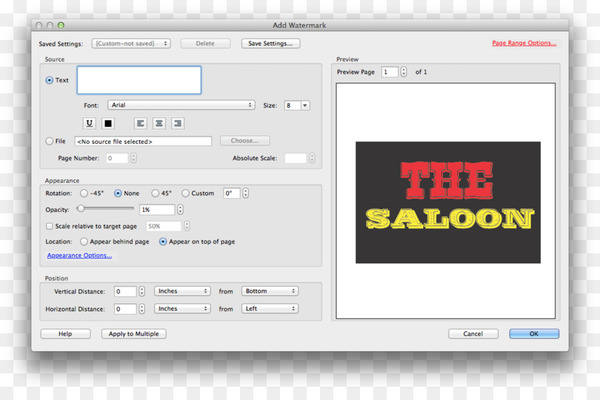Click the Apply to Multiple button
Viewport: 600px width, 400px height.
[134, 334]
